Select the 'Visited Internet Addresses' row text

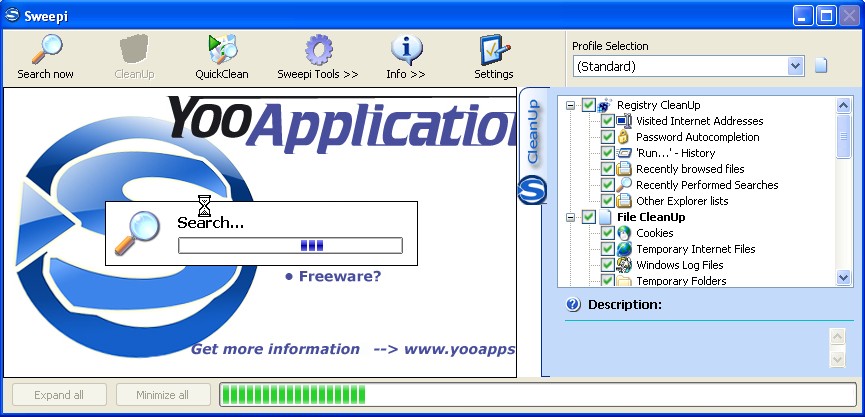click(x=700, y=121)
